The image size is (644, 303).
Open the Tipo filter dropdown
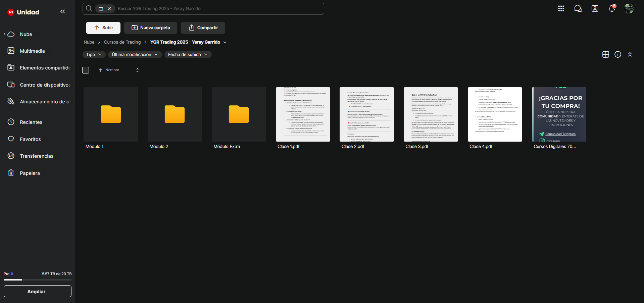click(x=94, y=54)
